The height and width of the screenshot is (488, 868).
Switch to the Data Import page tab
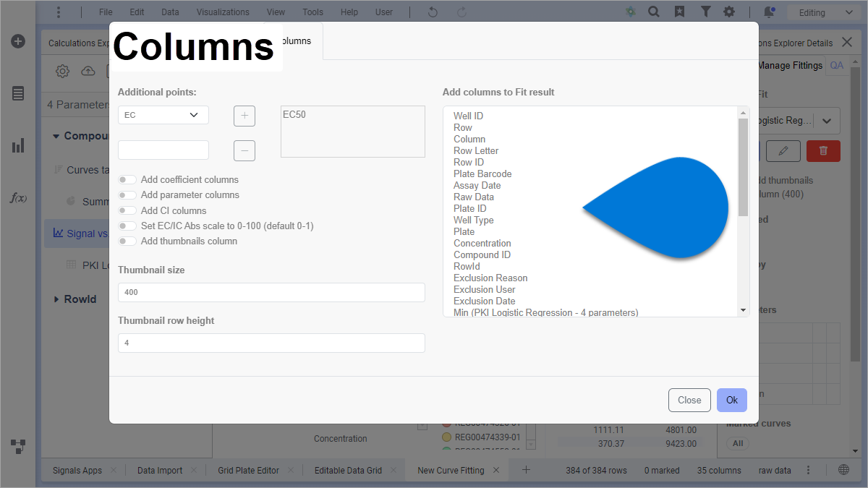(160, 470)
